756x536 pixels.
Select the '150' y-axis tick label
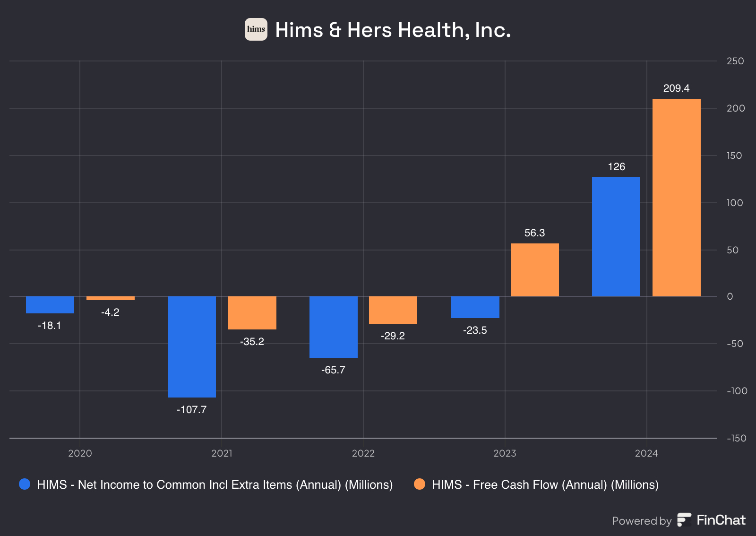735,156
